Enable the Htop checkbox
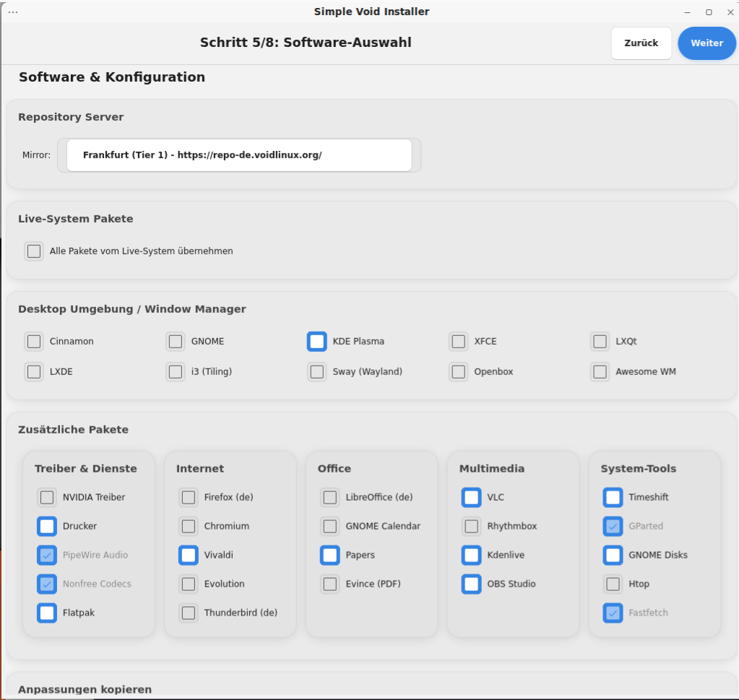 [x=613, y=584]
